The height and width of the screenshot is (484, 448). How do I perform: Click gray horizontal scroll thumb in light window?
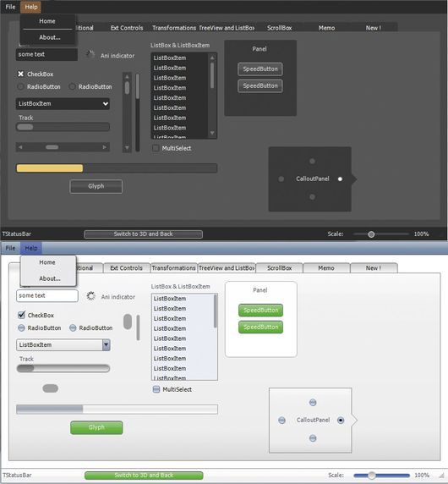(x=50, y=388)
